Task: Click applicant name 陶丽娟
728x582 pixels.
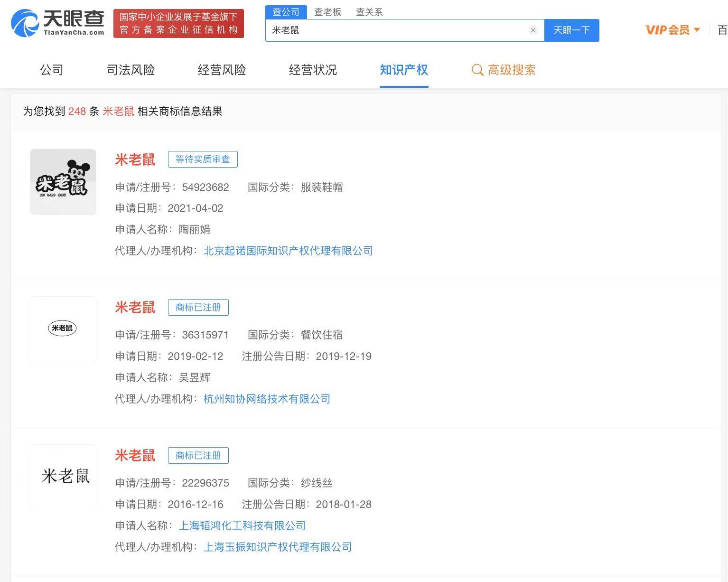Action: coord(195,229)
